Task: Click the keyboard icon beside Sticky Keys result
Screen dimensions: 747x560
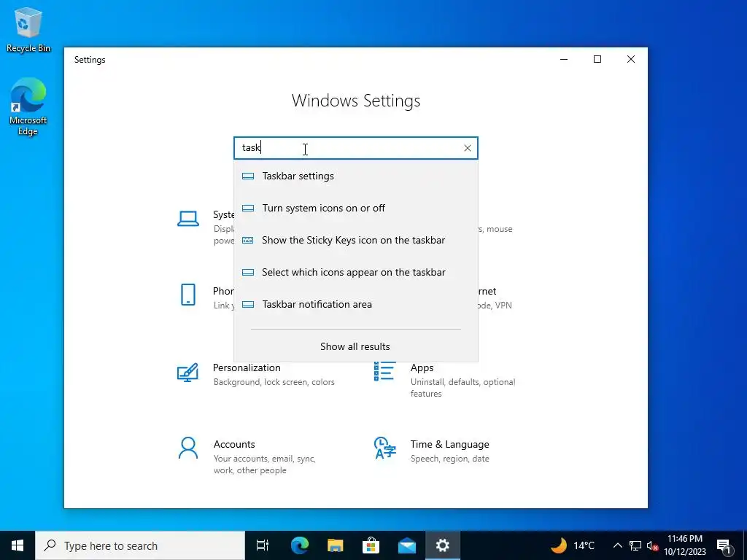Action: point(248,240)
